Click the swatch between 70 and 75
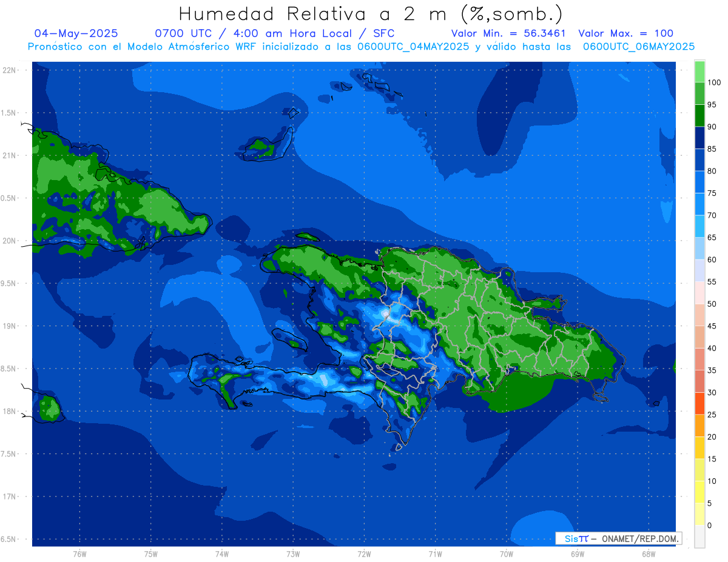Screen dimensions: 728x562 699,204
